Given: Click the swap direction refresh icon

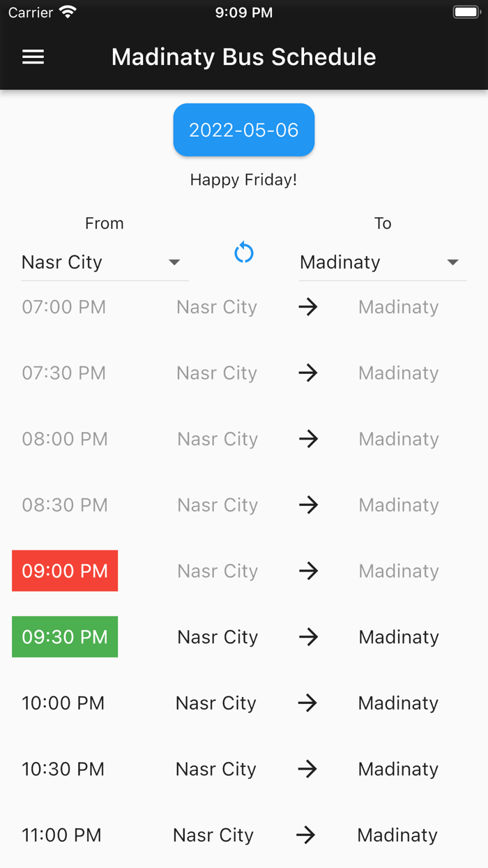Looking at the screenshot, I should [243, 253].
